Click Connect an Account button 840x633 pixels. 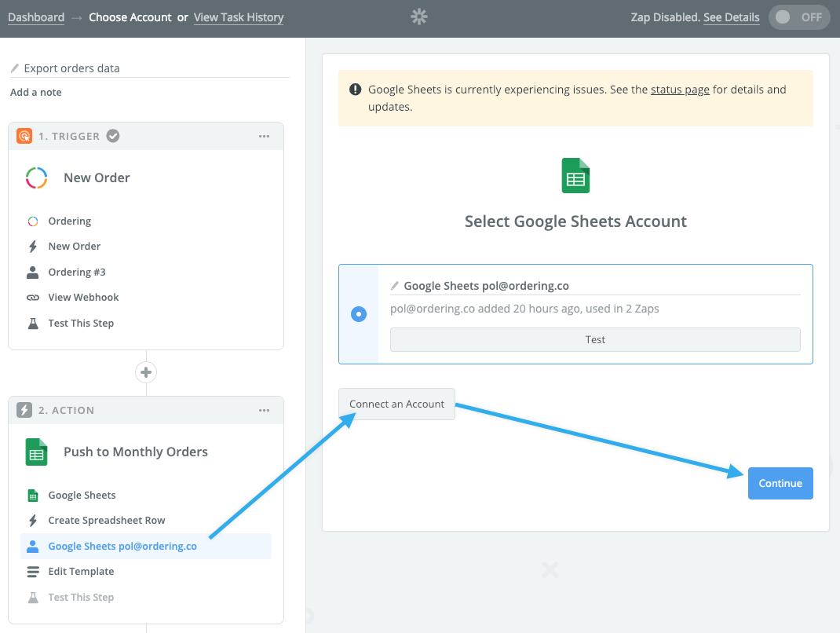pyautogui.click(x=396, y=404)
